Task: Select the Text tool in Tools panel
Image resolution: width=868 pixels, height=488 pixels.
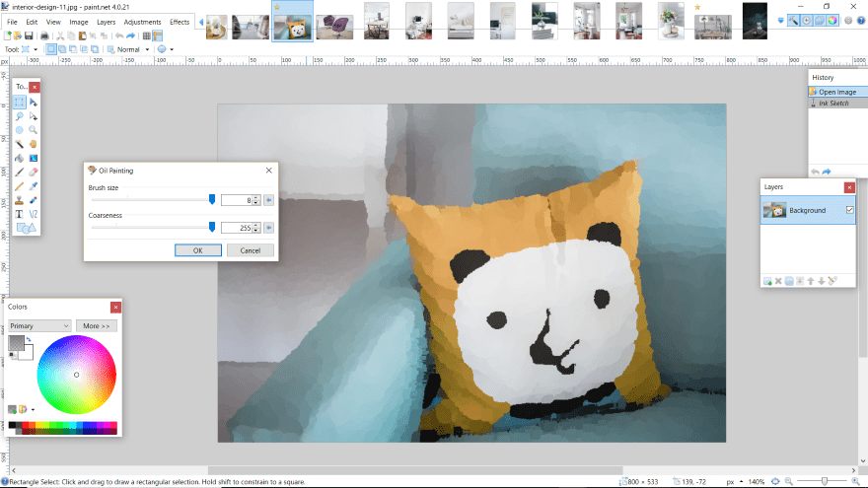Action: (19, 213)
